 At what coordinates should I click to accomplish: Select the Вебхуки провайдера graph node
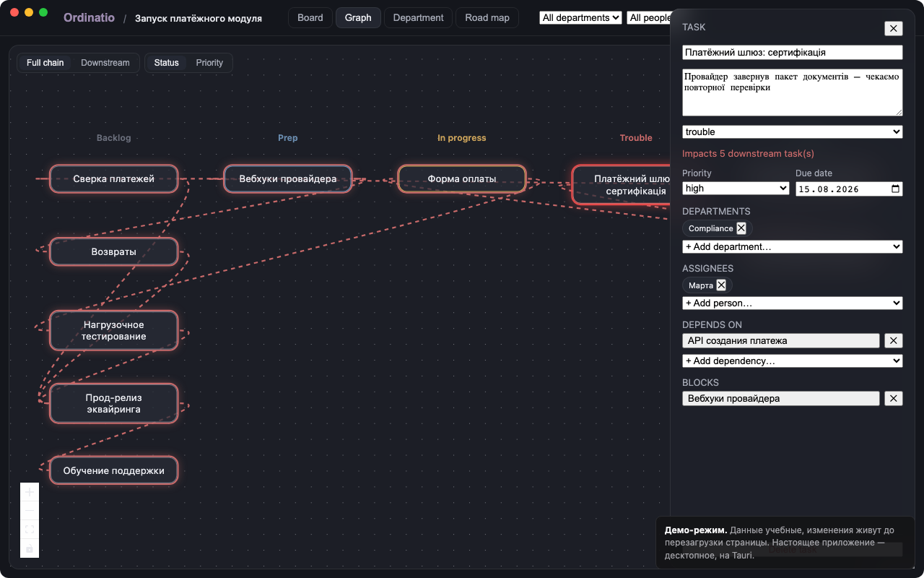[288, 178]
